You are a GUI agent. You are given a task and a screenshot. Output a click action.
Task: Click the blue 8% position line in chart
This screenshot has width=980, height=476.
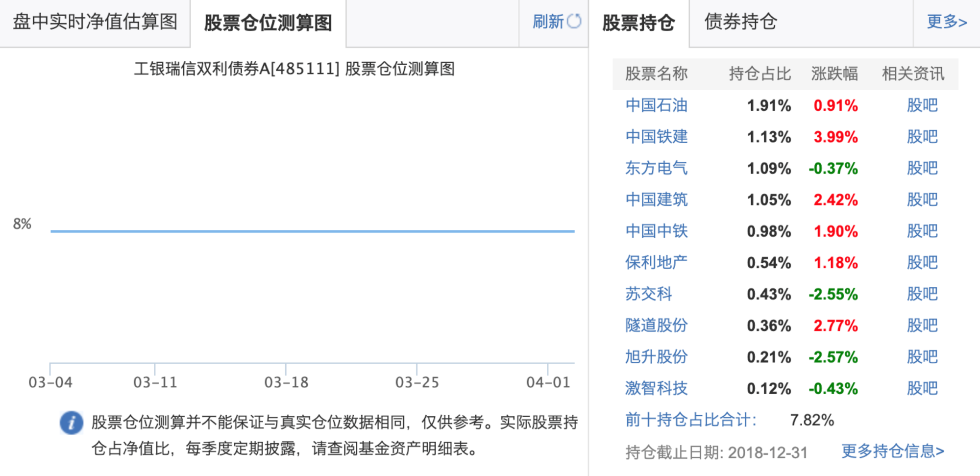click(x=313, y=231)
